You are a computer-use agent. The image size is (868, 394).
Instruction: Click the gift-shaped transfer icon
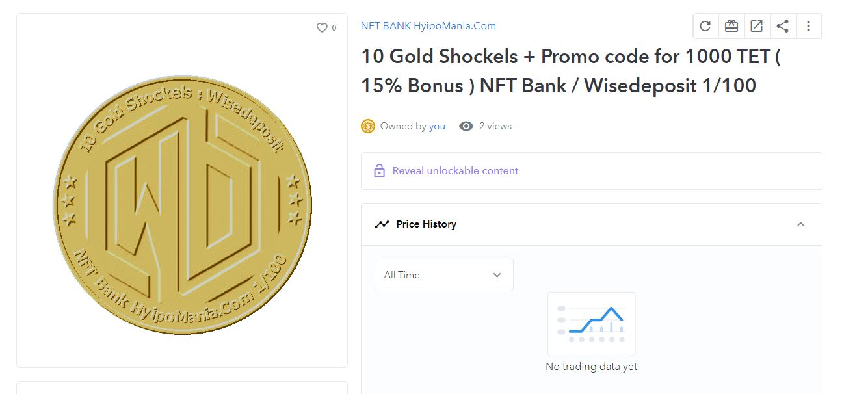coord(731,26)
